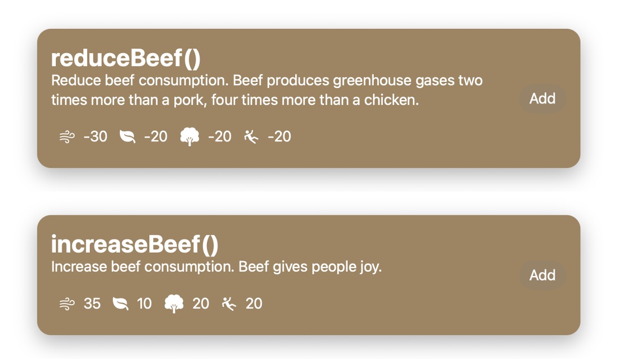Click the 10 leaf value in increaseBeef
The height and width of the screenshot is (364, 622).
[x=144, y=304]
